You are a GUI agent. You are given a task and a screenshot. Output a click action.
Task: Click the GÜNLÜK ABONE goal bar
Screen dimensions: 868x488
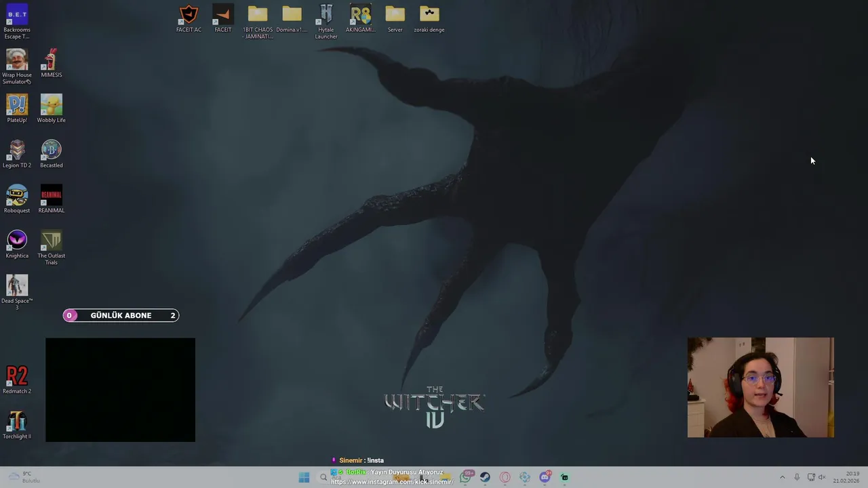[121, 315]
